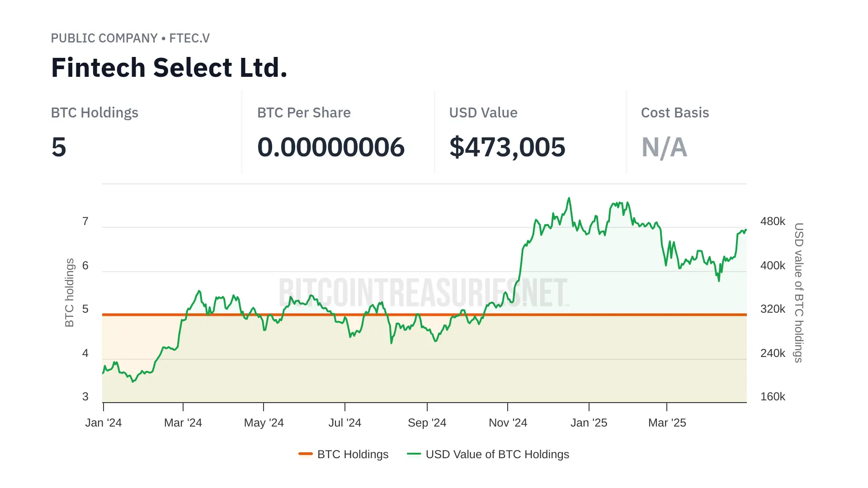868x488 pixels.
Task: Click the $473,005 USD Value figure
Action: 507,147
